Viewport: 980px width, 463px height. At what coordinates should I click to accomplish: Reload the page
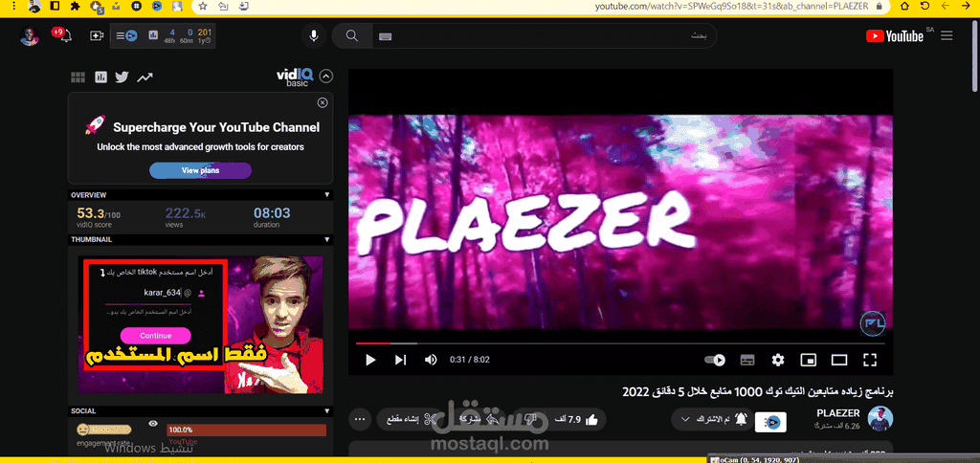tap(925, 7)
